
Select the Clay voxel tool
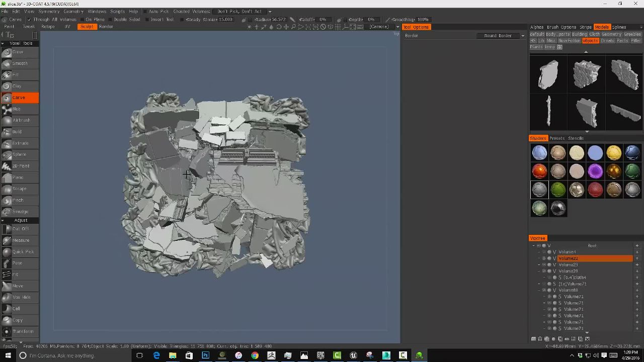coord(19,86)
